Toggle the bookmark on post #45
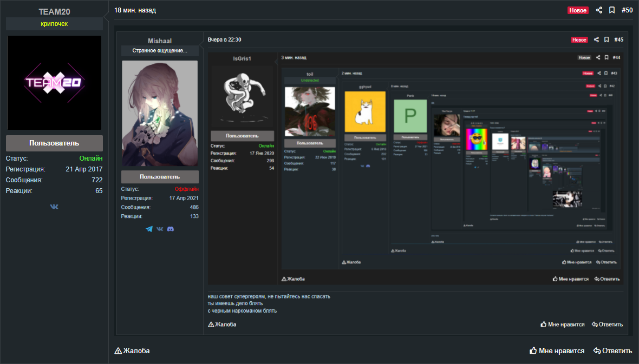This screenshot has height=364, width=639. pos(607,39)
